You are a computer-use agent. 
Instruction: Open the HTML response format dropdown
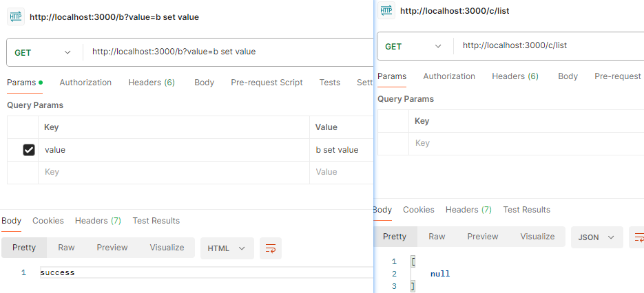click(227, 248)
